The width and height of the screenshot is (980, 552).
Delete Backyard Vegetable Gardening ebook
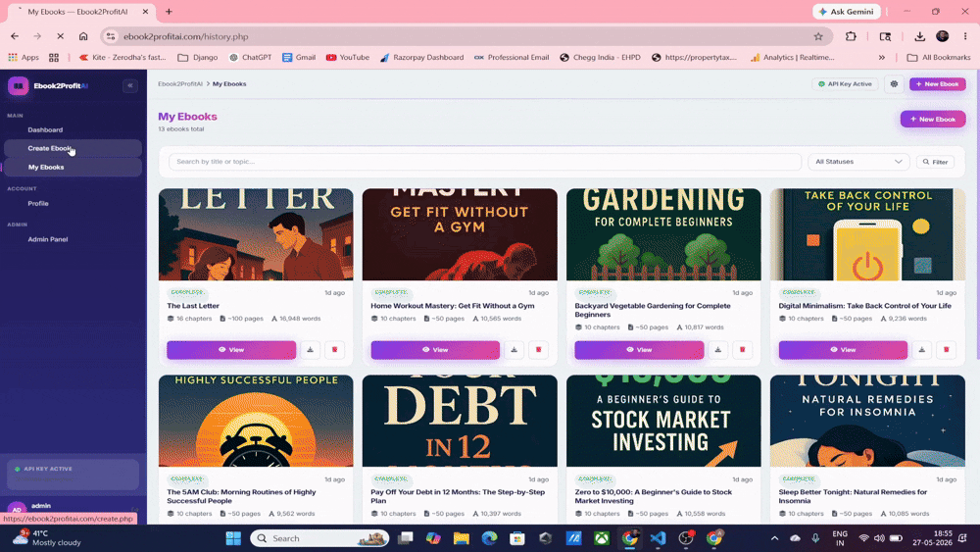pyautogui.click(x=743, y=349)
